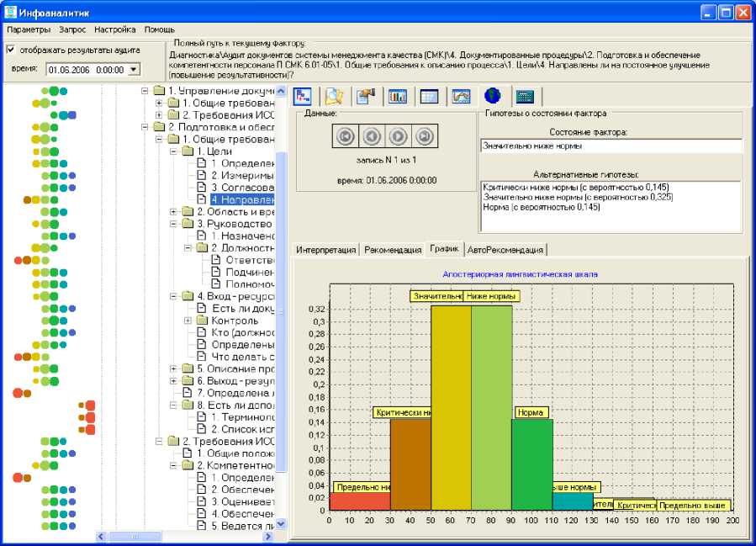Toggle 'отображать результаты аудита' checkbox

(11, 50)
